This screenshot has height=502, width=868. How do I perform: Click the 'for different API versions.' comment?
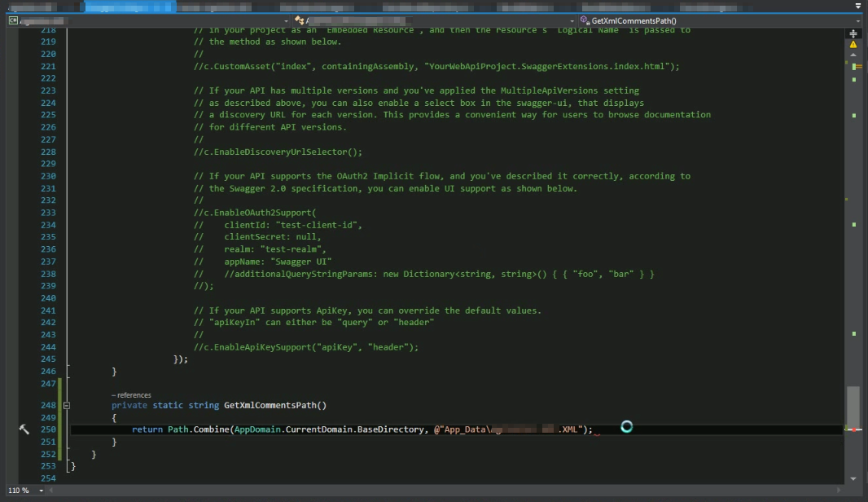270,127
